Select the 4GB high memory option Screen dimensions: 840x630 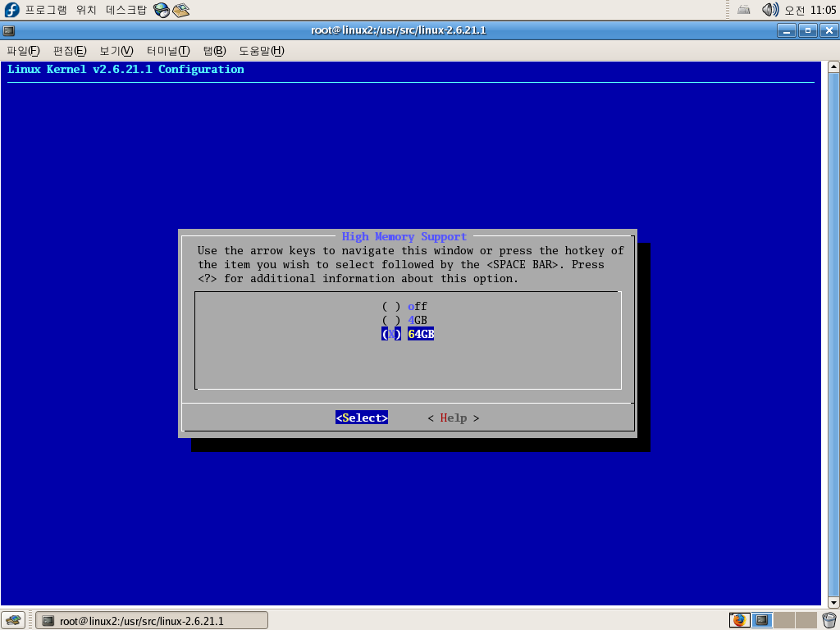point(417,320)
